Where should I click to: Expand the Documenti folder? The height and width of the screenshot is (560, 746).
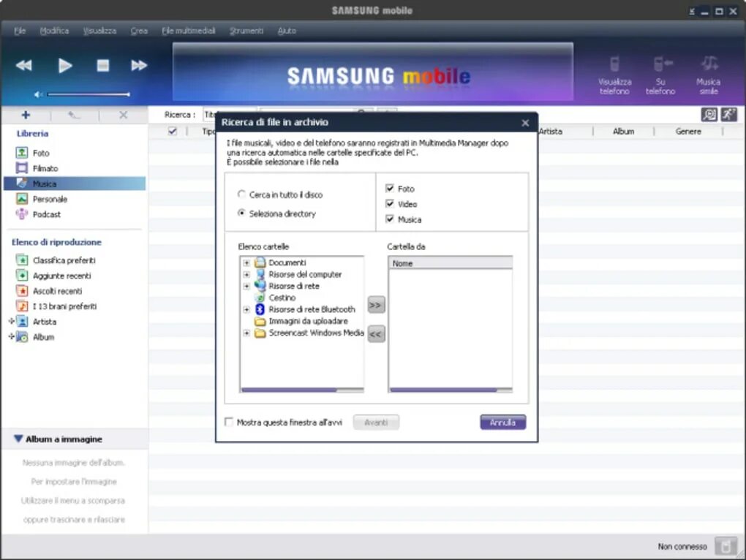point(246,262)
